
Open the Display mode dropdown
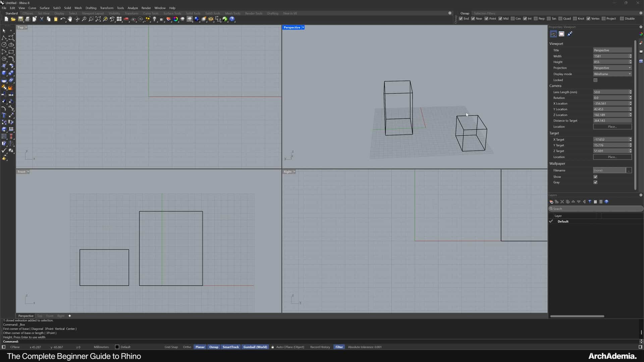click(x=612, y=74)
